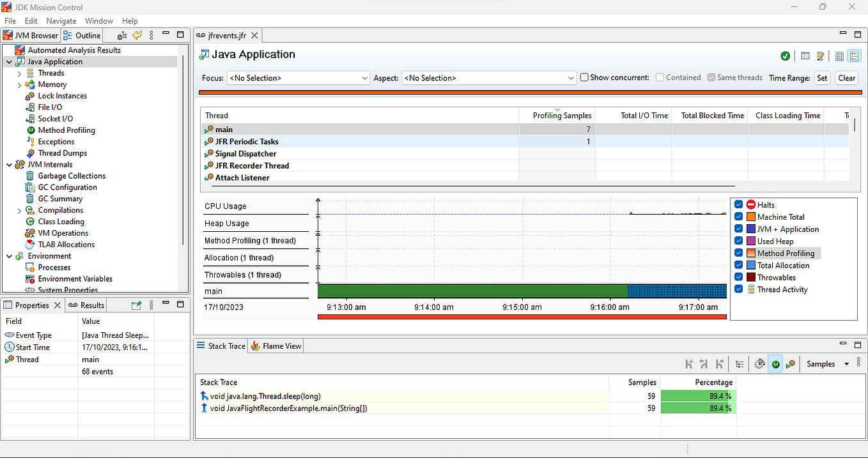Expand the Threads tree node
The width and height of the screenshot is (868, 458).
pyautogui.click(x=19, y=73)
